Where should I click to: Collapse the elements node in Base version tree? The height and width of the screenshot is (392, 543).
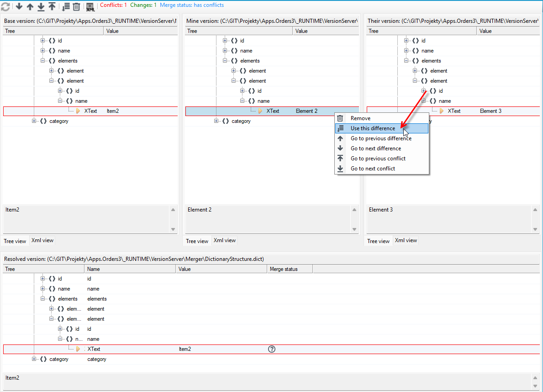(x=42, y=61)
